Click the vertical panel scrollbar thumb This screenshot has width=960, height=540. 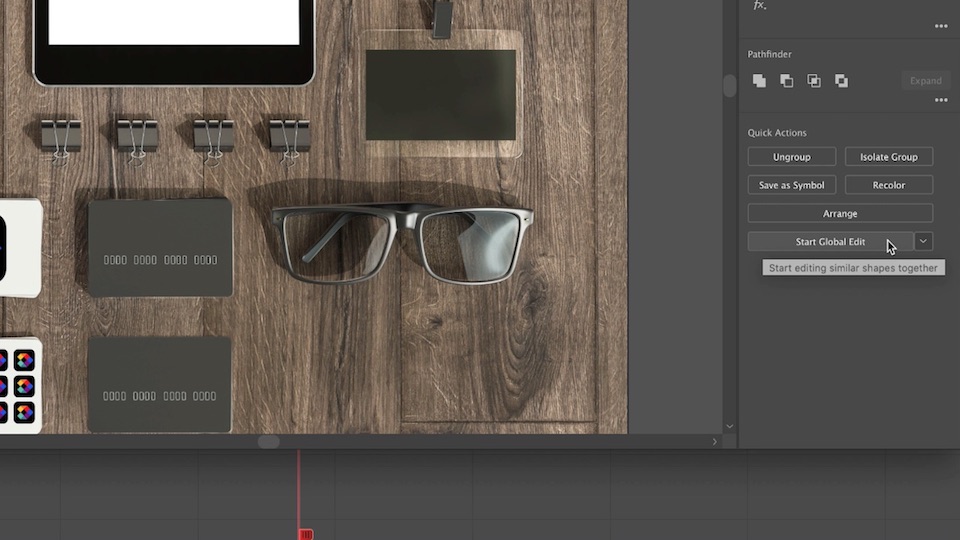(730, 86)
